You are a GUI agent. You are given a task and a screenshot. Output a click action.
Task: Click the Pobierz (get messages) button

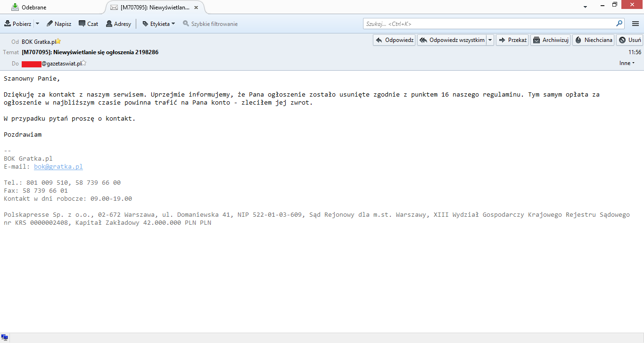(x=18, y=24)
